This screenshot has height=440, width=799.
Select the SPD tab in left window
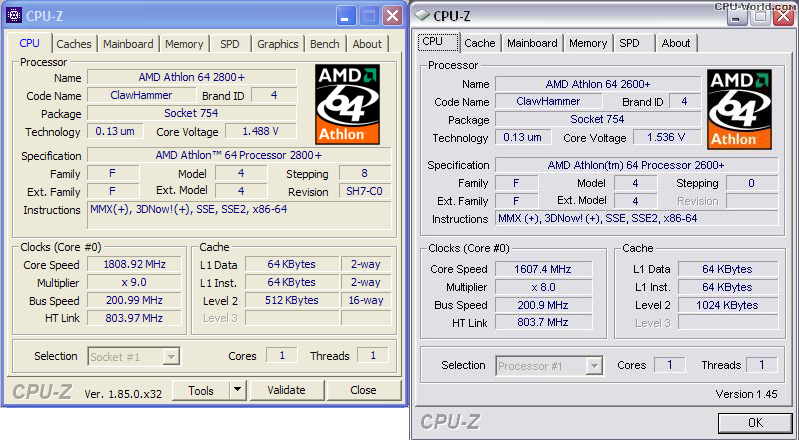pyautogui.click(x=230, y=44)
